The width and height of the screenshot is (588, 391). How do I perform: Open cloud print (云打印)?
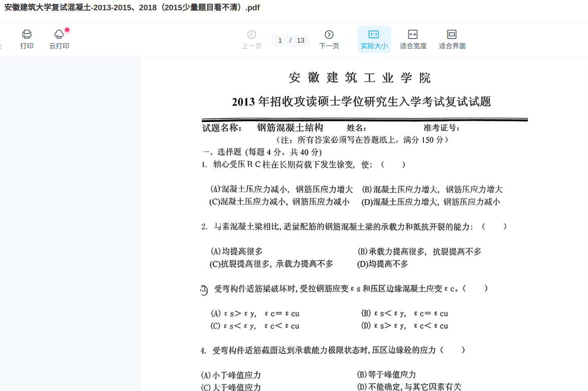59,39
